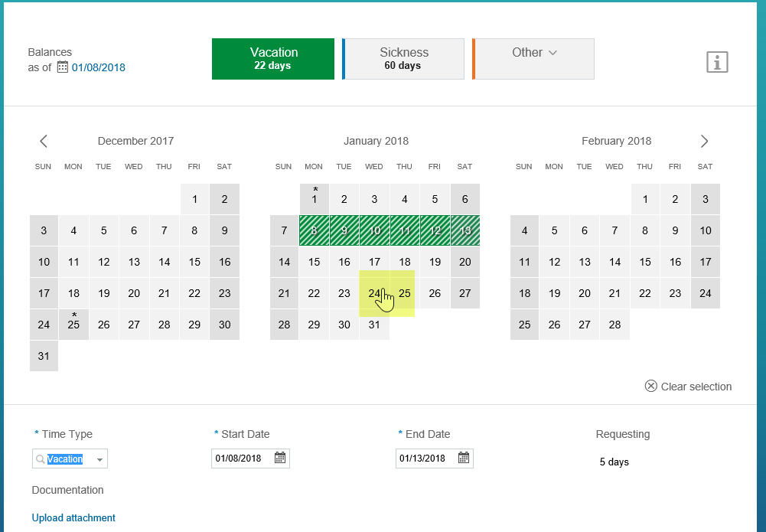Expand the Other balances dropdown
The height and width of the screenshot is (532, 766).
click(x=533, y=59)
